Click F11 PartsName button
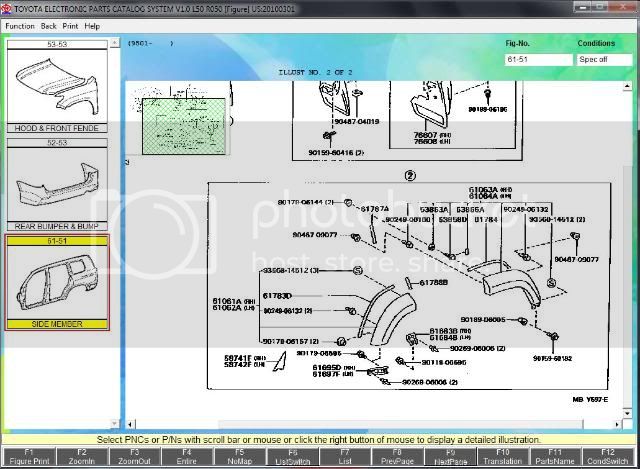Image resolution: width=640 pixels, height=469 pixels. (x=556, y=457)
